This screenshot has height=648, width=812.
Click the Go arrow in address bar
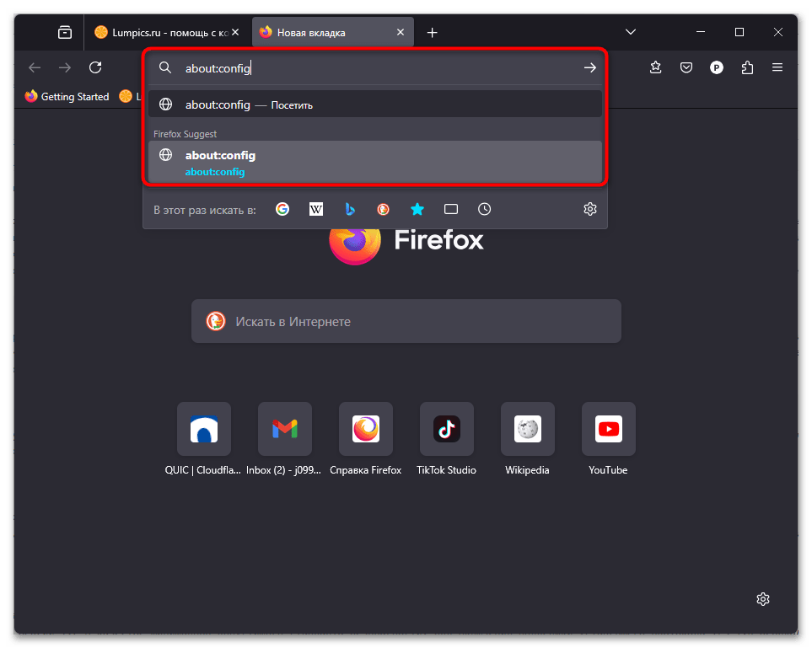coord(590,67)
